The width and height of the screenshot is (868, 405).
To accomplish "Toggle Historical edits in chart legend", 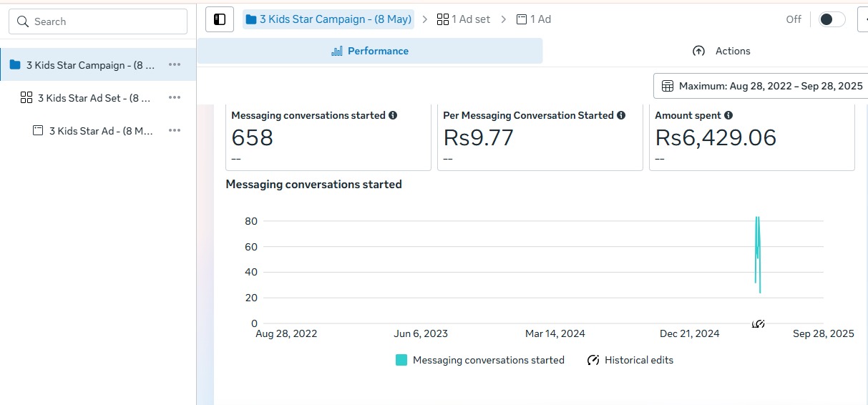I will (630, 360).
